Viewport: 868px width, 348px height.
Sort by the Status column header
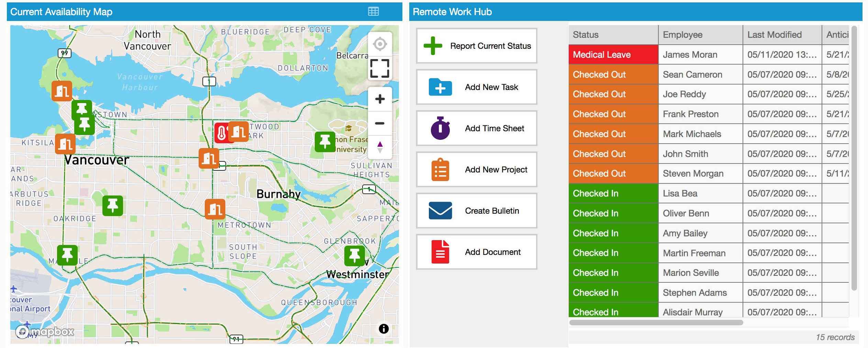[613, 35]
